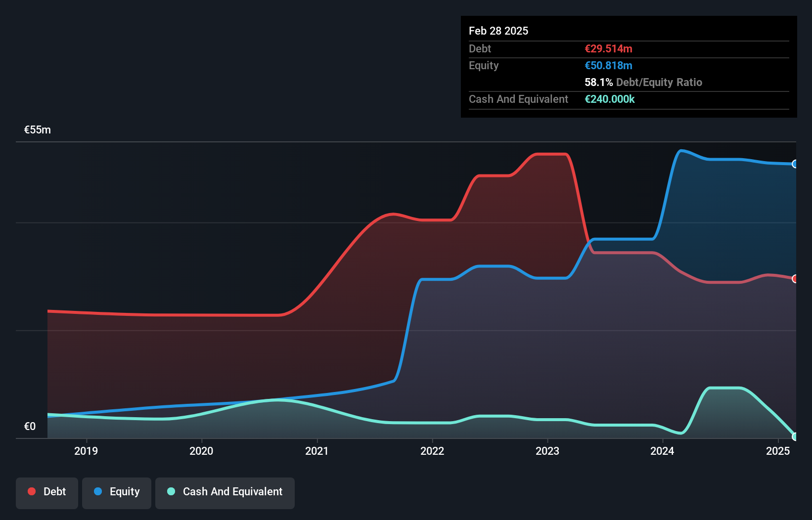Click the €29.514m debt value
812x520 pixels.
608,48
